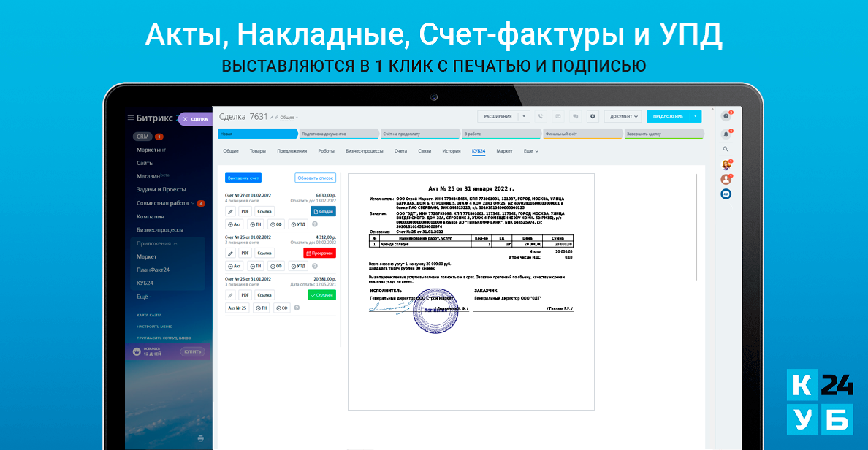Click the help question icon in Счет № 27 row
Image resolution: width=868 pixels, height=450 pixels.
point(314,224)
